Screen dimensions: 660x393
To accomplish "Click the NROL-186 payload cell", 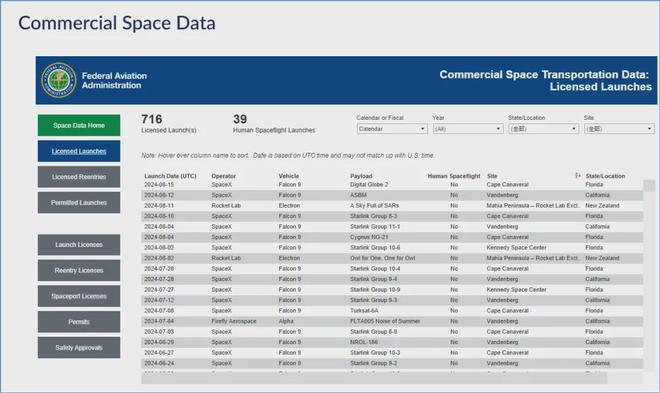I will pos(364,343).
